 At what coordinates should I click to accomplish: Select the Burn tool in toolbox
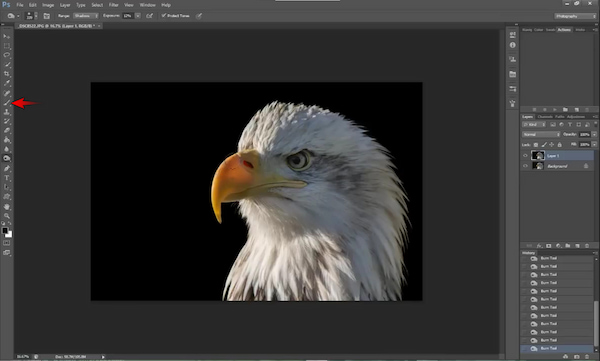click(x=7, y=158)
